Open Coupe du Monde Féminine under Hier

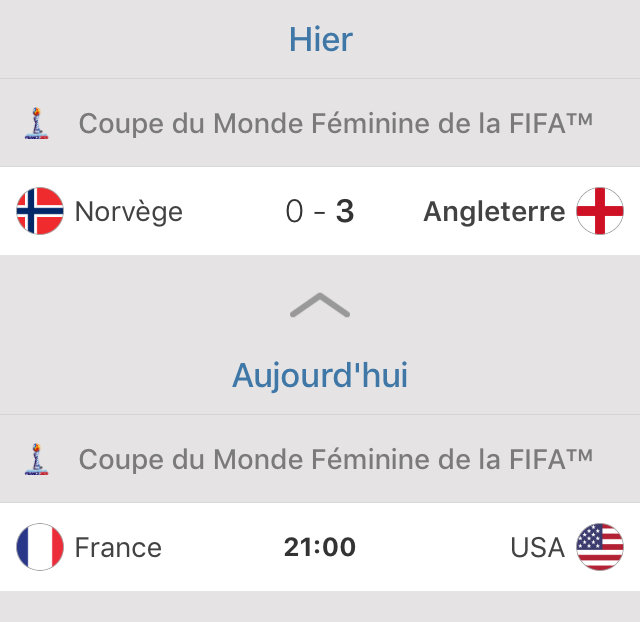point(335,123)
